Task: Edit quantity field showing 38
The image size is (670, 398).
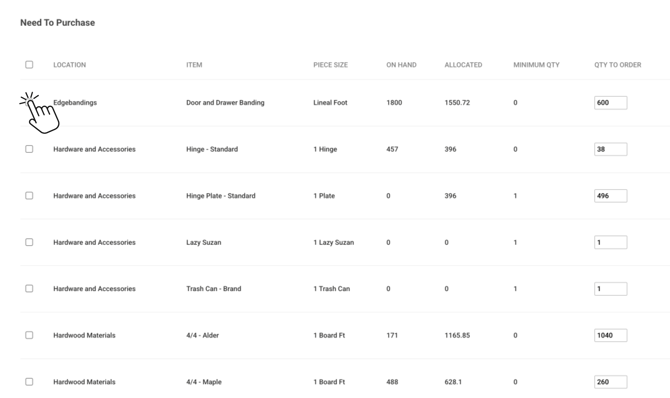Action: tap(611, 149)
